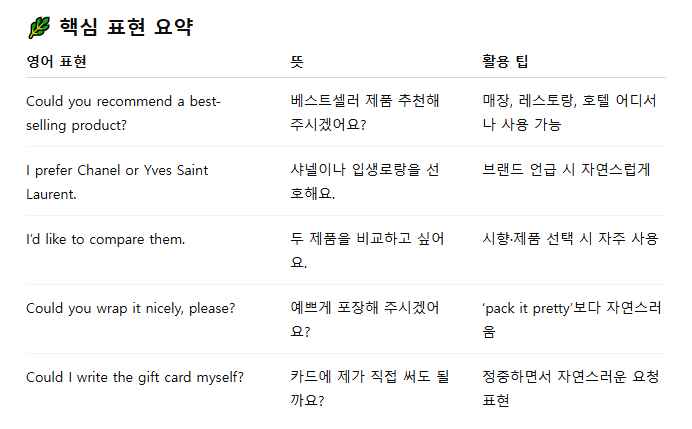This screenshot has height=429, width=692.
Task: Click the 정중하면서 자연스러운 요청 표현 tip
Action: pyautogui.click(x=570, y=388)
